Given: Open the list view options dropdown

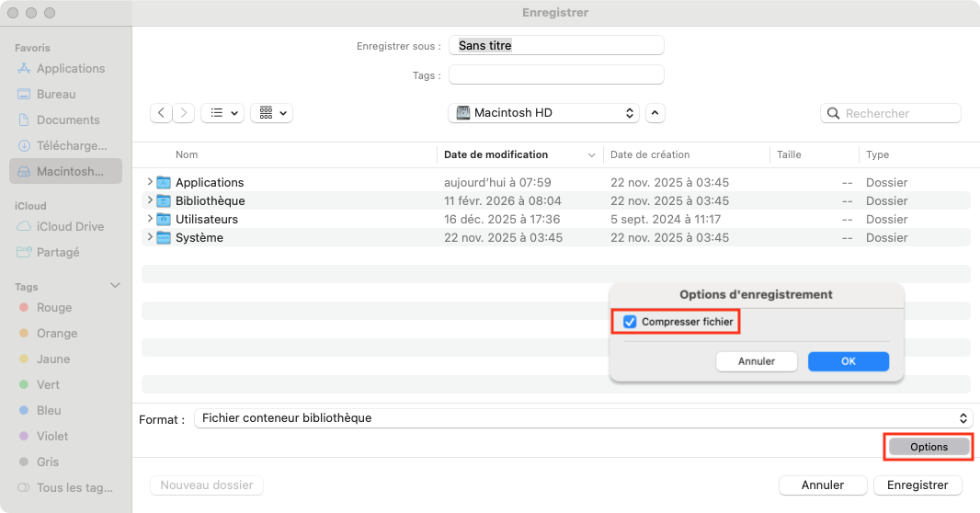Looking at the screenshot, I should [222, 113].
